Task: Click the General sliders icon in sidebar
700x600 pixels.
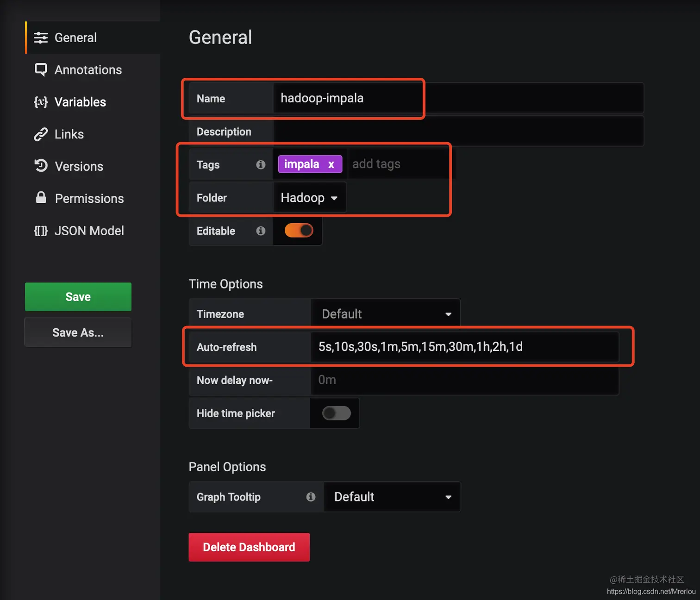Action: pyautogui.click(x=41, y=38)
